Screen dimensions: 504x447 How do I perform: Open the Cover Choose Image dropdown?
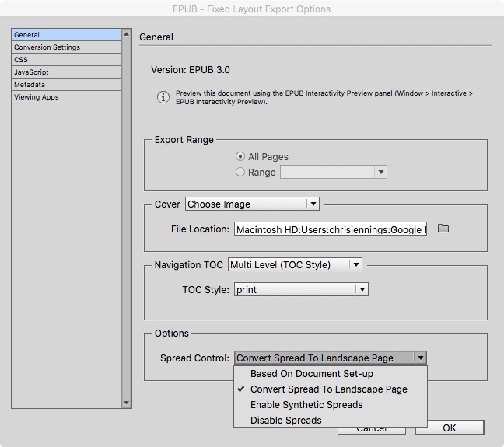[252, 204]
